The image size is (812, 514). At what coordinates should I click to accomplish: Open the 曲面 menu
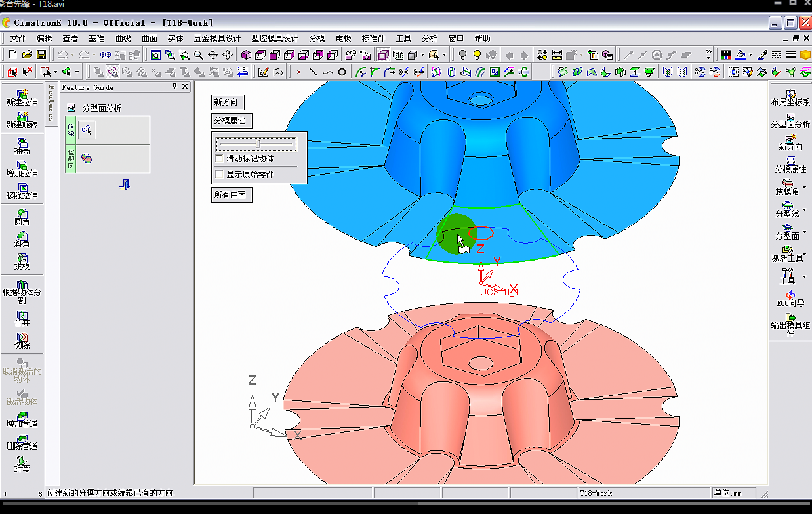150,39
